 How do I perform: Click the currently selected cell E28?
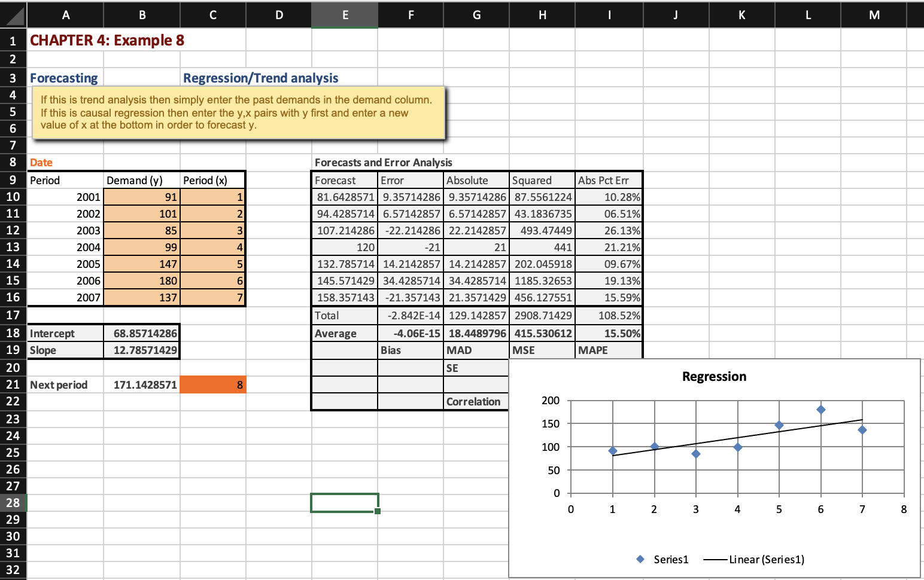(345, 503)
